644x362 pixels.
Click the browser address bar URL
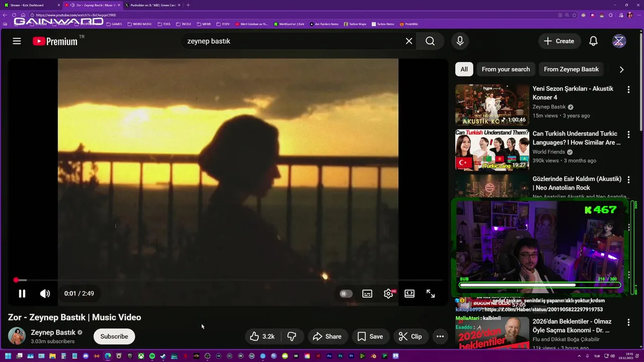click(x=76, y=15)
